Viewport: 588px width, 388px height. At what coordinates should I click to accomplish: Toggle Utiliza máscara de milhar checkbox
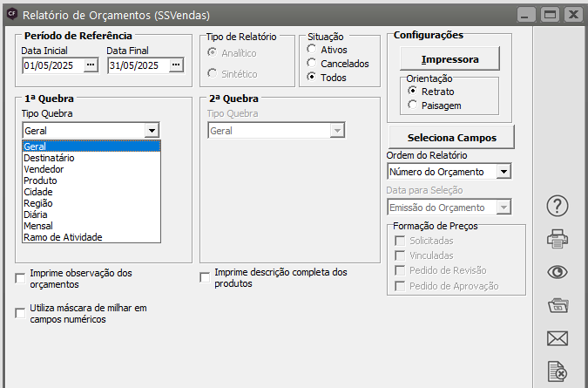pyautogui.click(x=21, y=314)
